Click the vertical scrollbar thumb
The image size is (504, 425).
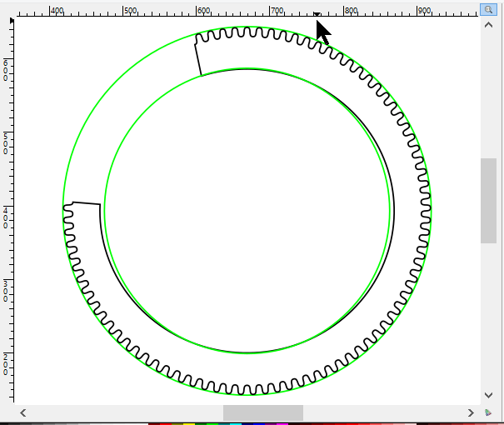(x=488, y=200)
